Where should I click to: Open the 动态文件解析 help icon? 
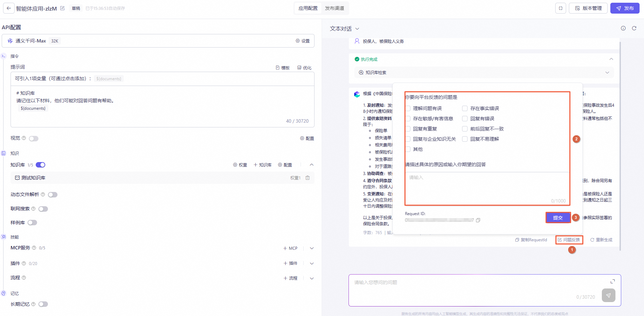[x=43, y=194]
